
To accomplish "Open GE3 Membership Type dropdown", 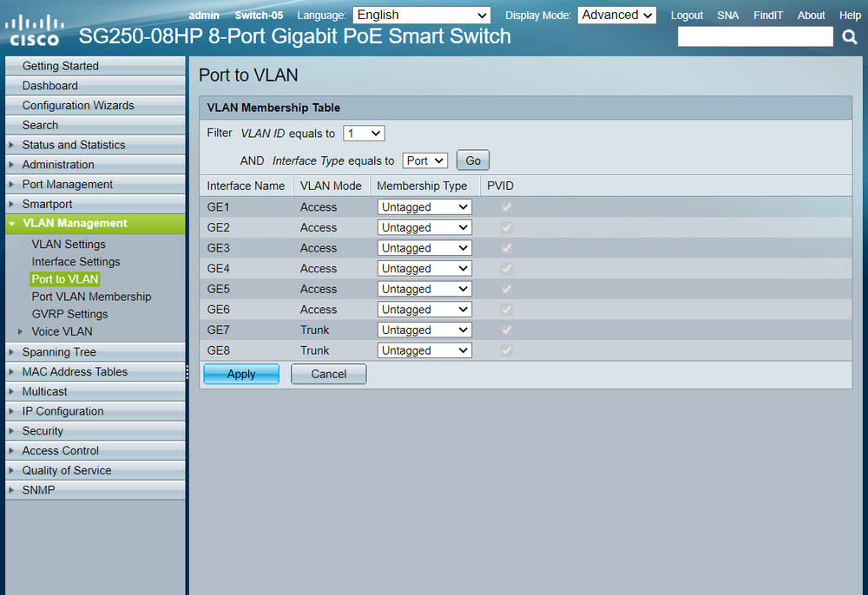I will point(424,248).
